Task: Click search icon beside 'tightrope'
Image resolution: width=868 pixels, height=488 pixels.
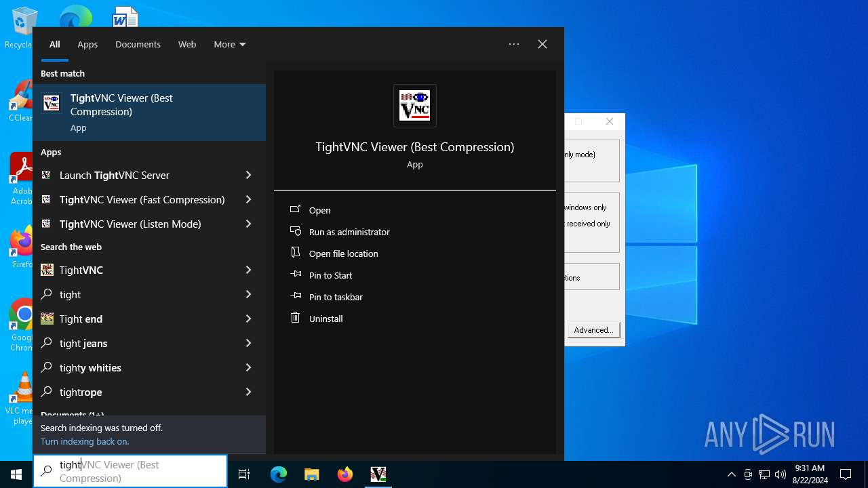Action: pos(47,392)
